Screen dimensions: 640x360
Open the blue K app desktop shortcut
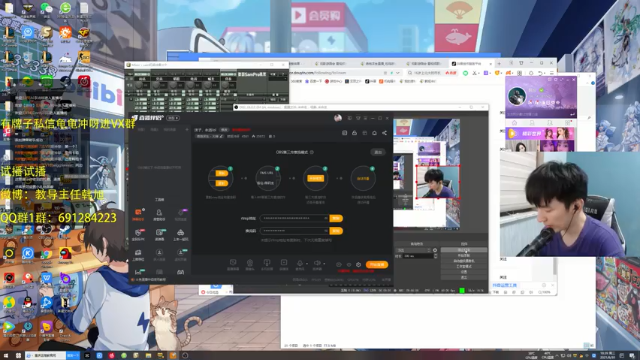[x=27, y=254]
